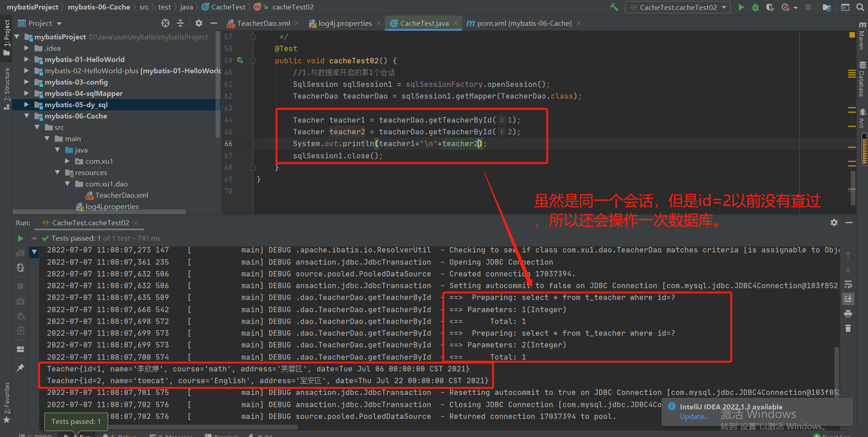
Task: Expand the com.xu1 package under java
Action: pyautogui.click(x=67, y=161)
